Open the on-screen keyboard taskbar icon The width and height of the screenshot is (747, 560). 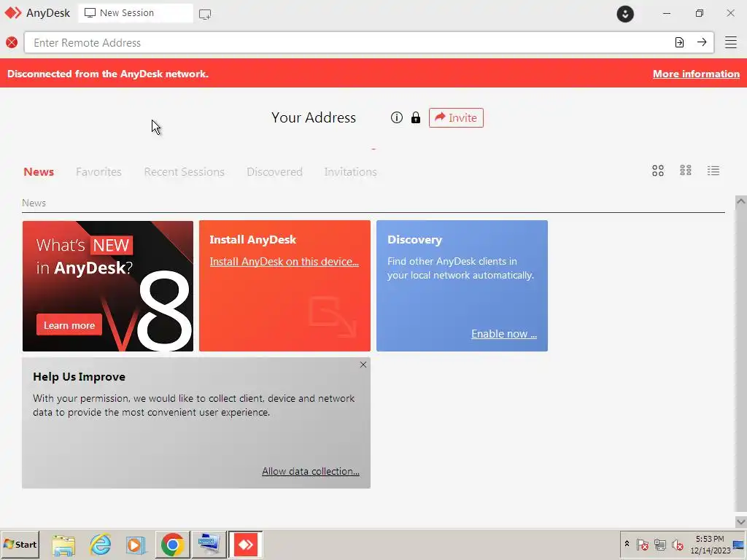[x=209, y=544]
